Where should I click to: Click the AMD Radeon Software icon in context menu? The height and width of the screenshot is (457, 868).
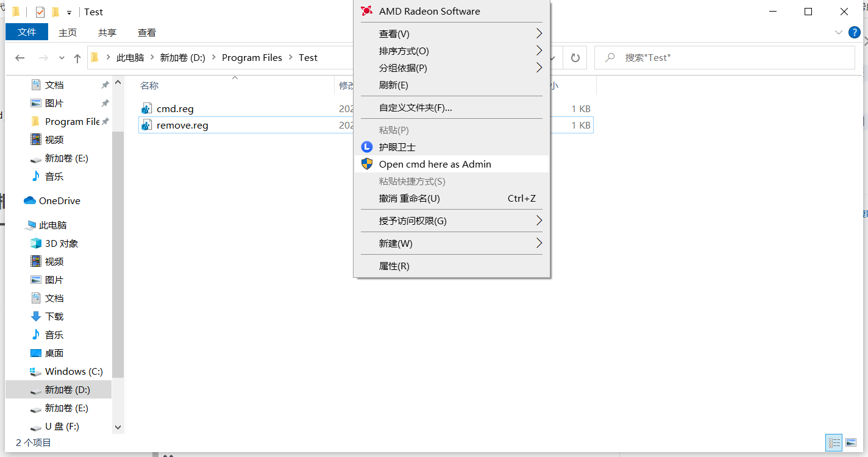point(366,11)
